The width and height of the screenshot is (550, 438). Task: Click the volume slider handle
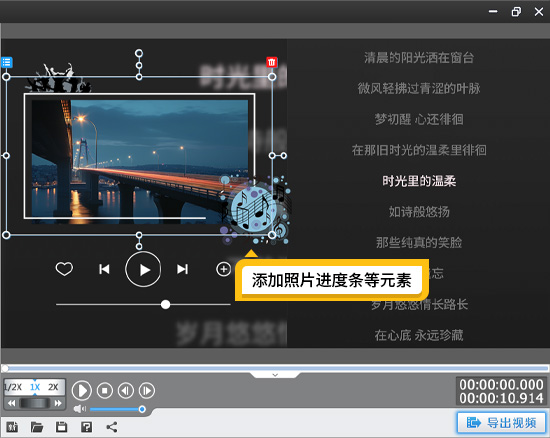click(x=142, y=409)
